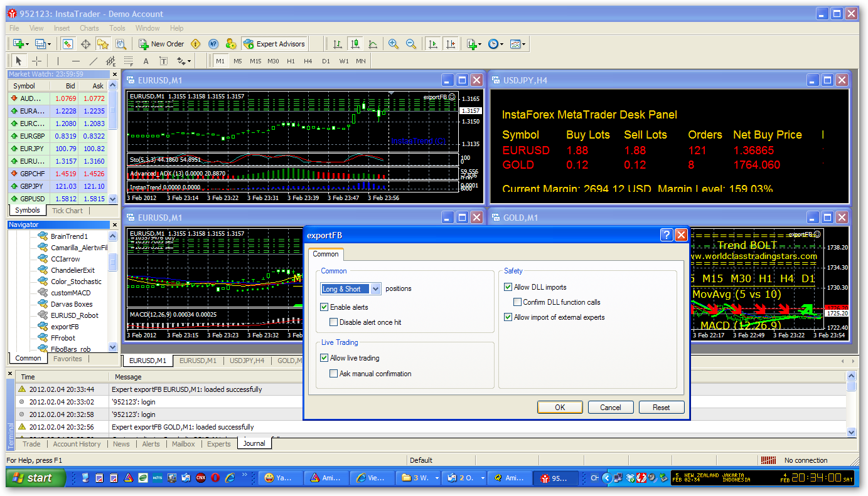Open the Profiles dropdown arrow
Image resolution: width=868 pixels, height=496 pixels.
(49, 44)
